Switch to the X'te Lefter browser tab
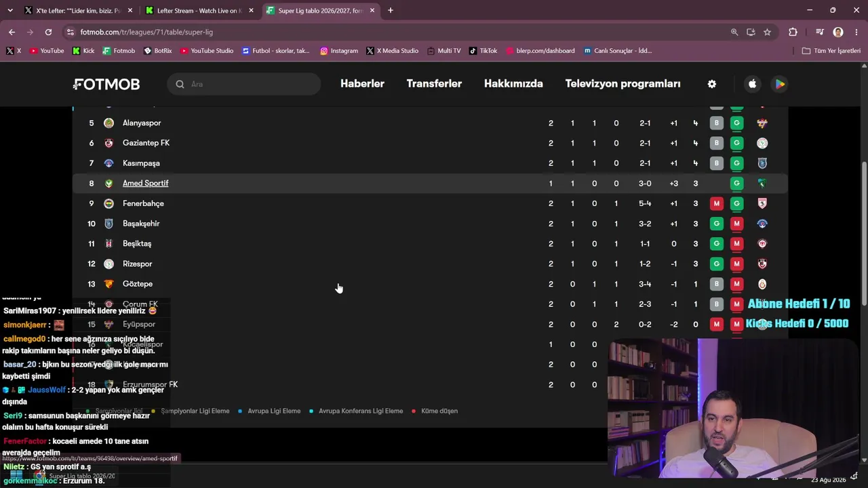The height and width of the screenshot is (488, 868). click(x=77, y=11)
